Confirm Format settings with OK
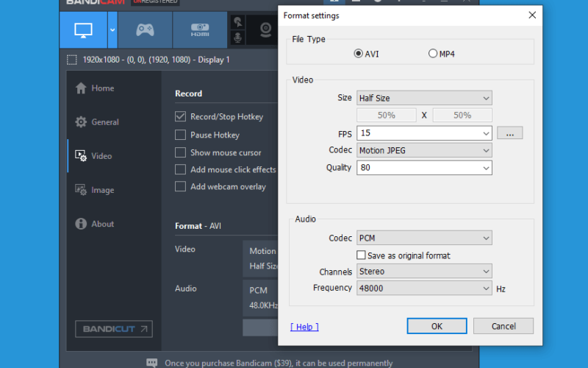Image resolution: width=588 pixels, height=368 pixels. (x=437, y=326)
